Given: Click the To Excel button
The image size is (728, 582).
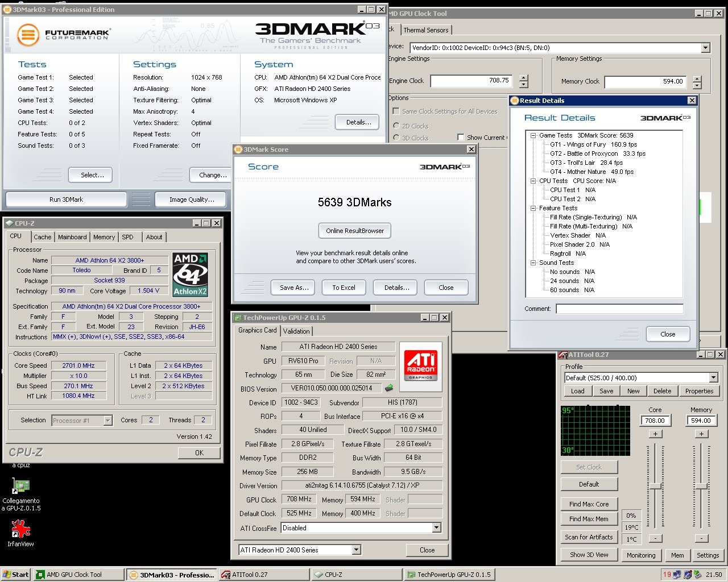Looking at the screenshot, I should click(x=344, y=288).
